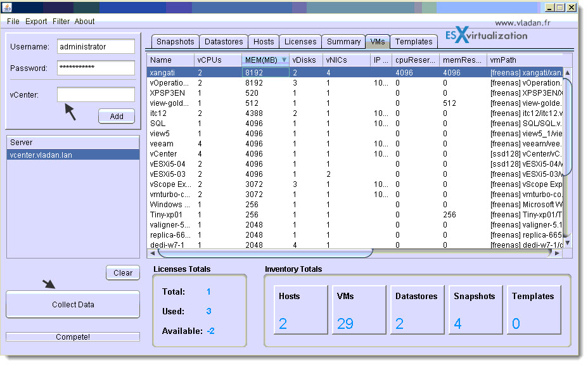
Task: Click the Java application icon in title bar
Action: (x=7, y=7)
